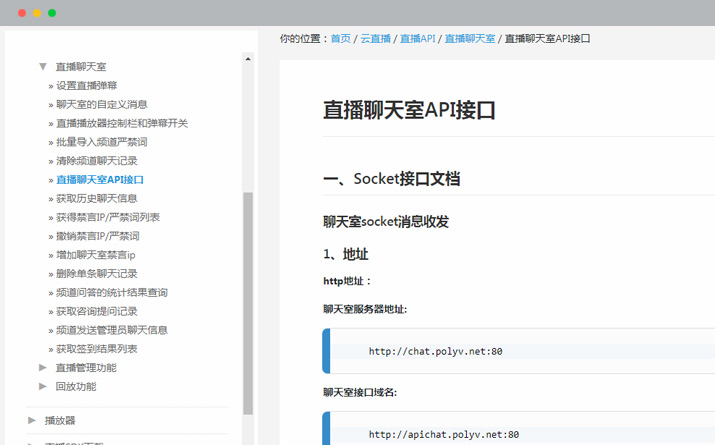Open 获得禁言IP/严禁词列表 entry
Viewport: 715px width, 445px height.
pos(107,217)
